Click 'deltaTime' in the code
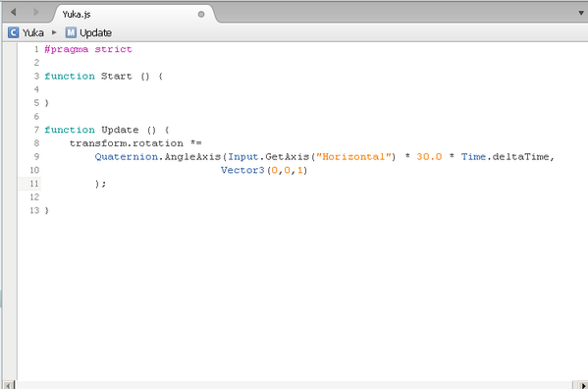The image size is (588, 389). coord(520,157)
